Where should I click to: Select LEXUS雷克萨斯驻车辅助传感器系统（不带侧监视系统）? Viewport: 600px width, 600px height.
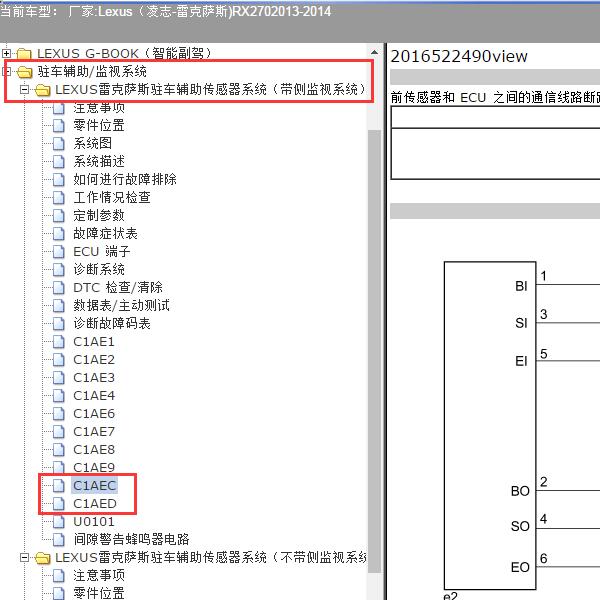coord(210,558)
